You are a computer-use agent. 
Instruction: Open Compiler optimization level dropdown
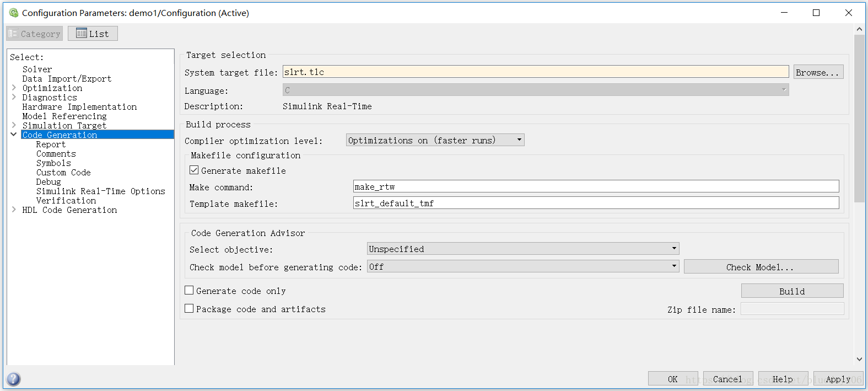435,140
